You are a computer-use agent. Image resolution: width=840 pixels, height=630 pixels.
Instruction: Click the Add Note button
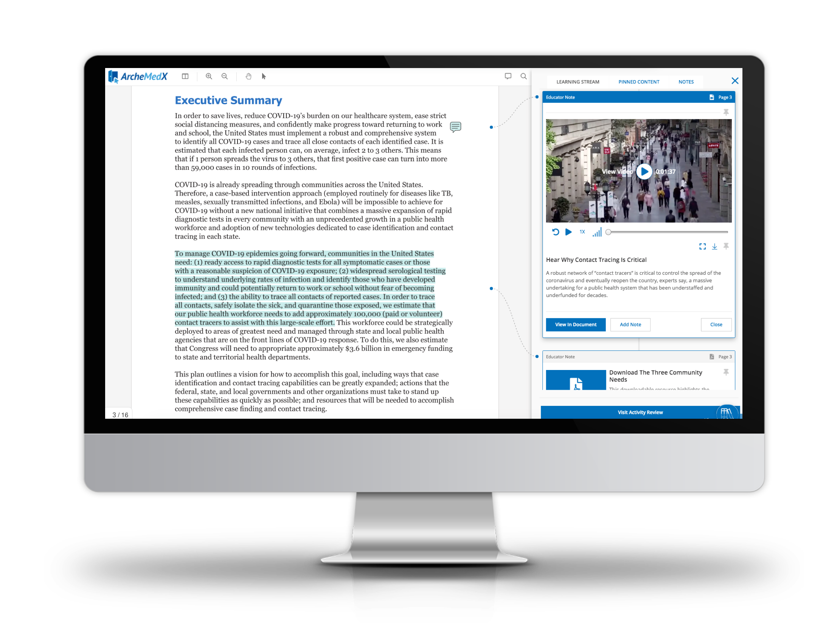coord(630,324)
